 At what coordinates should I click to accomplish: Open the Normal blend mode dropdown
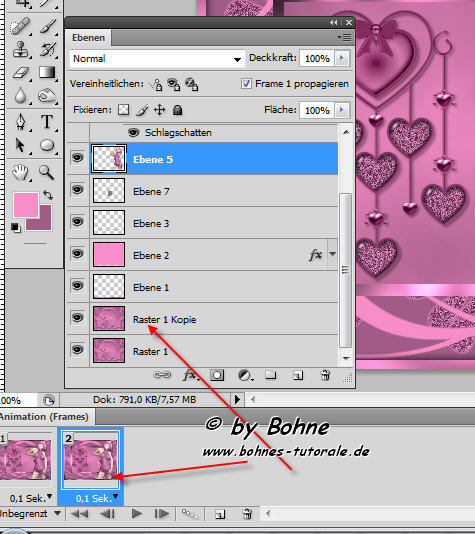pos(157,59)
